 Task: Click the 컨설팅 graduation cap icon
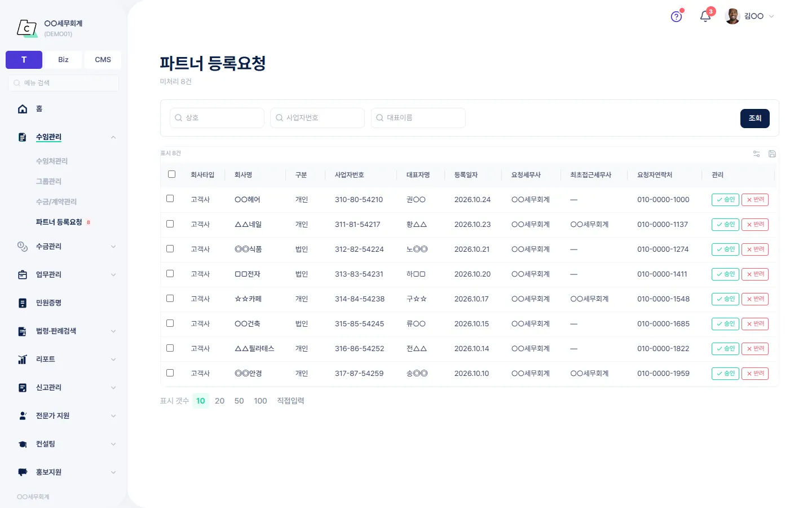pyautogui.click(x=23, y=444)
